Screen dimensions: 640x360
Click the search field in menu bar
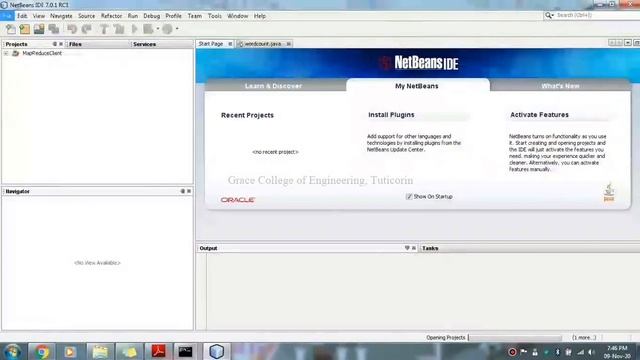[597, 15]
